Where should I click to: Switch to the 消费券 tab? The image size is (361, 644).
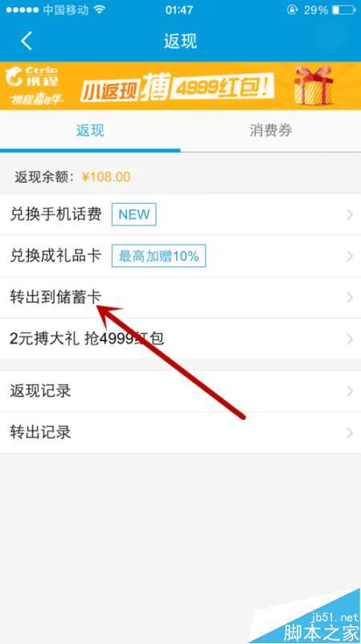(x=271, y=131)
